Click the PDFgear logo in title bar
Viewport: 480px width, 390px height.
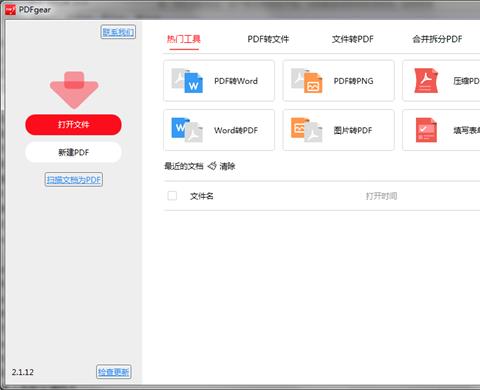point(10,10)
